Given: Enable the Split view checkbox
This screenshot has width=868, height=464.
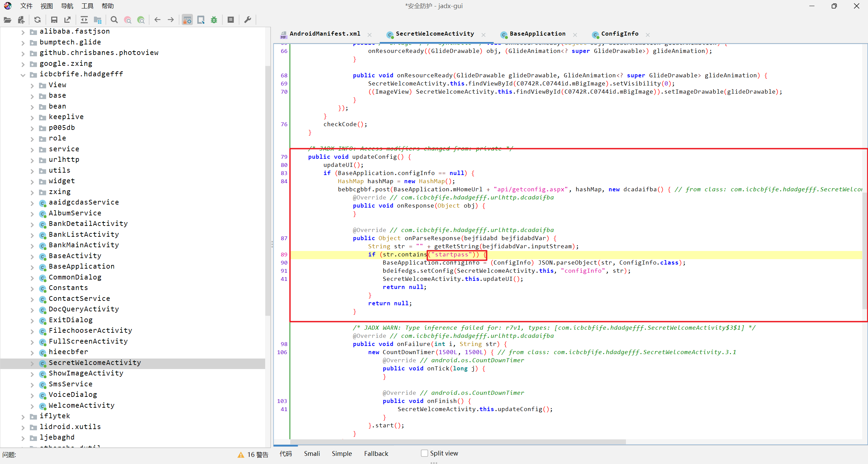Looking at the screenshot, I should pyautogui.click(x=424, y=453).
